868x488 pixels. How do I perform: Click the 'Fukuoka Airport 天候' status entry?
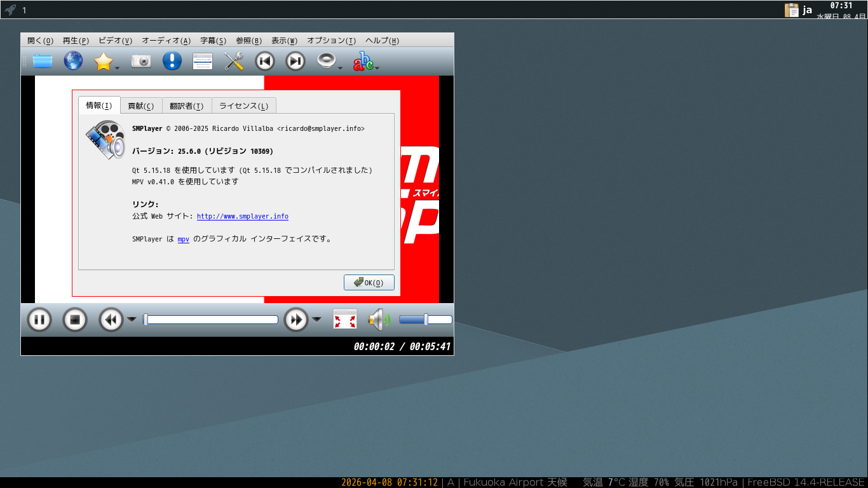tap(515, 482)
